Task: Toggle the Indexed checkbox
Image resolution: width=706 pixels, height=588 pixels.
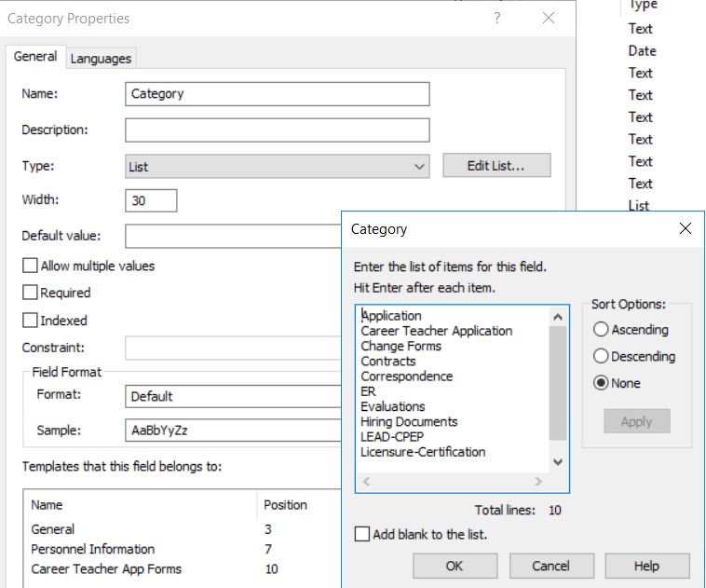Action: click(x=31, y=321)
